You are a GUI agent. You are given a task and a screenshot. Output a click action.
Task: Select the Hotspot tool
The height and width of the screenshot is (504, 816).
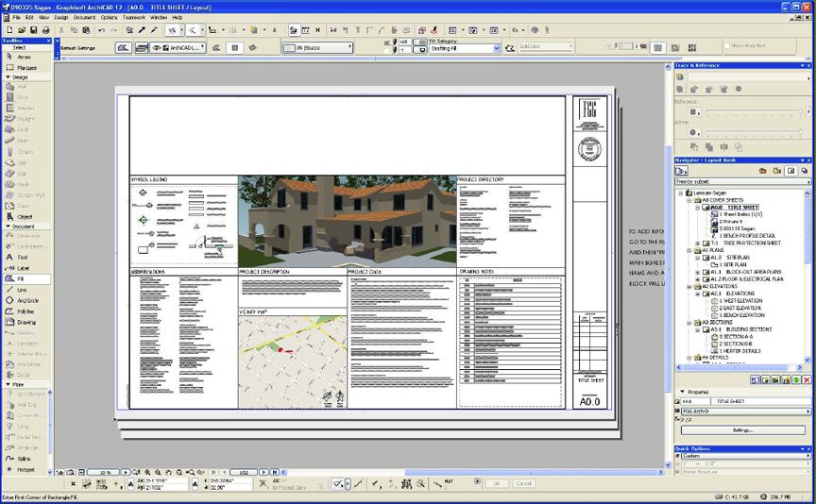25,470
